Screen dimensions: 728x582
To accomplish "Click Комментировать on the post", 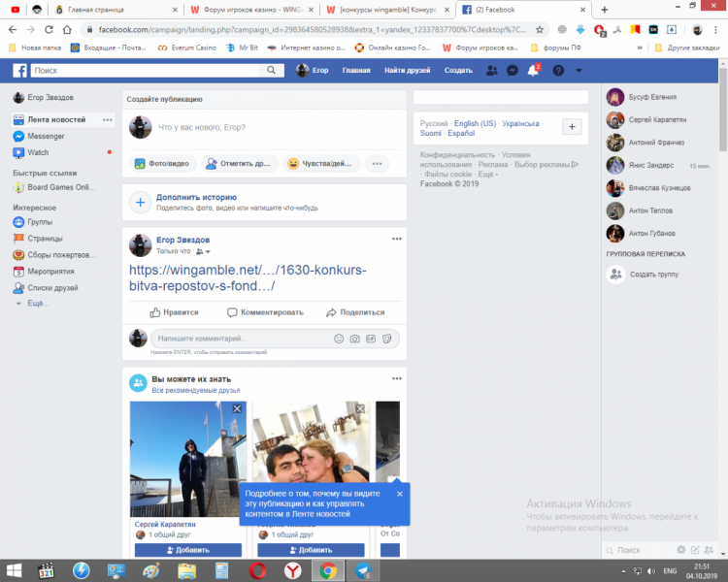I will 265,312.
